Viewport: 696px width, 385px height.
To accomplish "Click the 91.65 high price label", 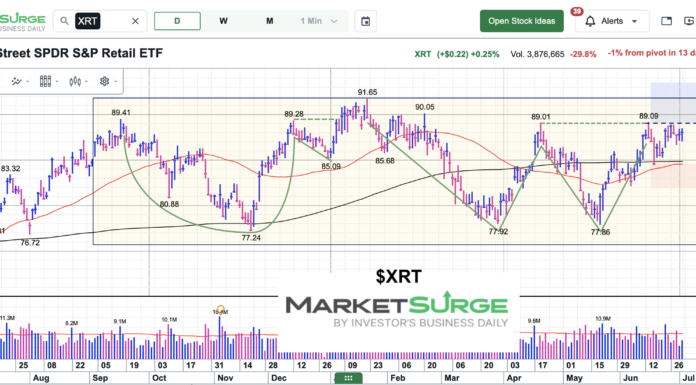I will (x=368, y=92).
